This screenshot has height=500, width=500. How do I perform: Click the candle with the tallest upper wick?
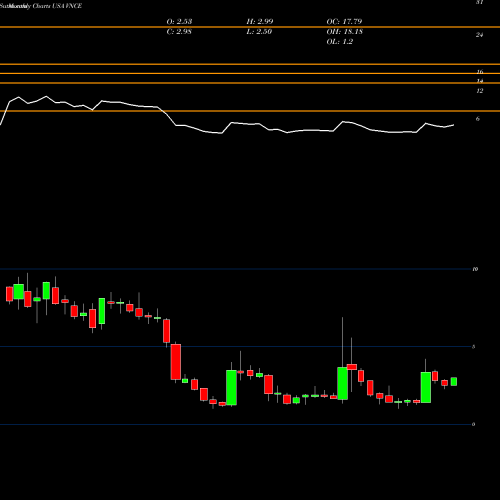(342, 383)
